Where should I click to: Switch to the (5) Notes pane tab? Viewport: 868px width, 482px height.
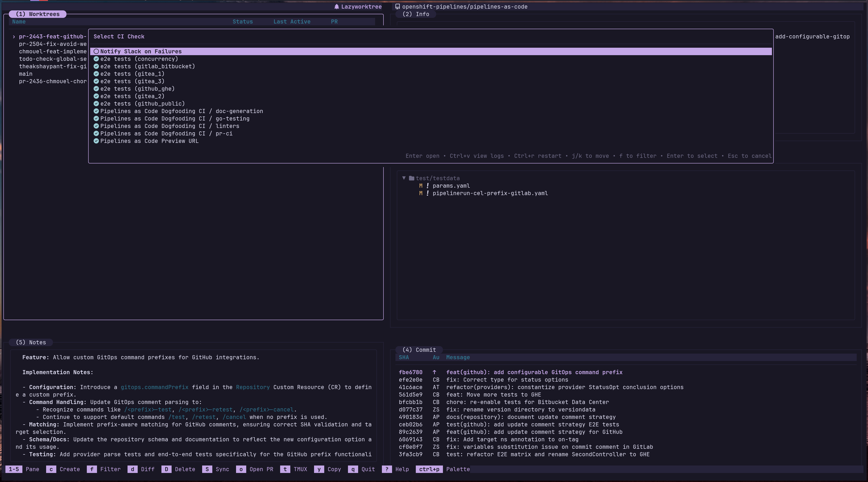[x=31, y=342]
